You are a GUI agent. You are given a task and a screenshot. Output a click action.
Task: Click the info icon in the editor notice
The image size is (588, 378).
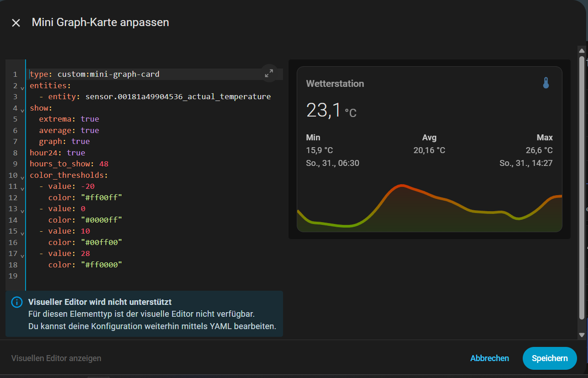tap(17, 302)
